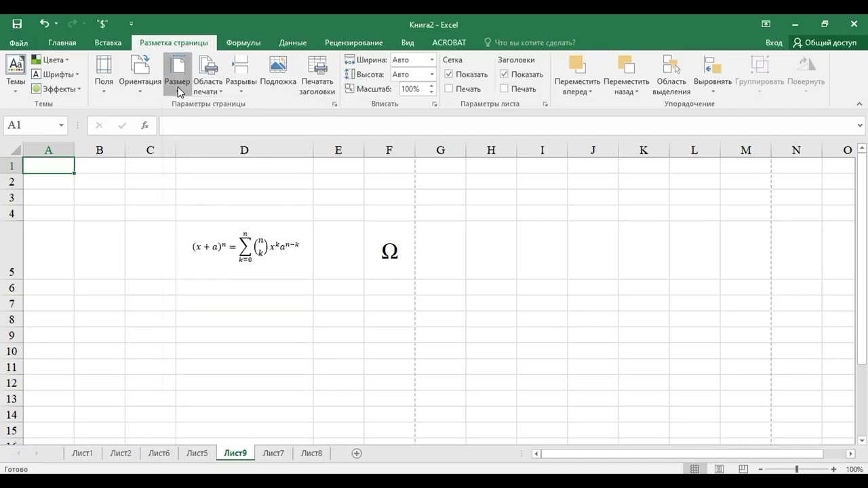Viewport: 868px width, 488px height.
Task: Open the Эффекты theme effects menu
Action: (x=56, y=89)
